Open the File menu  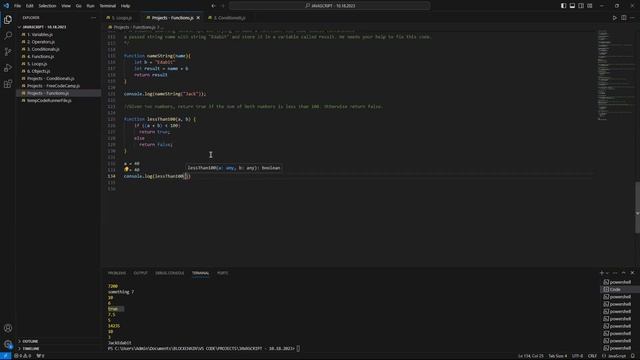[17, 6]
